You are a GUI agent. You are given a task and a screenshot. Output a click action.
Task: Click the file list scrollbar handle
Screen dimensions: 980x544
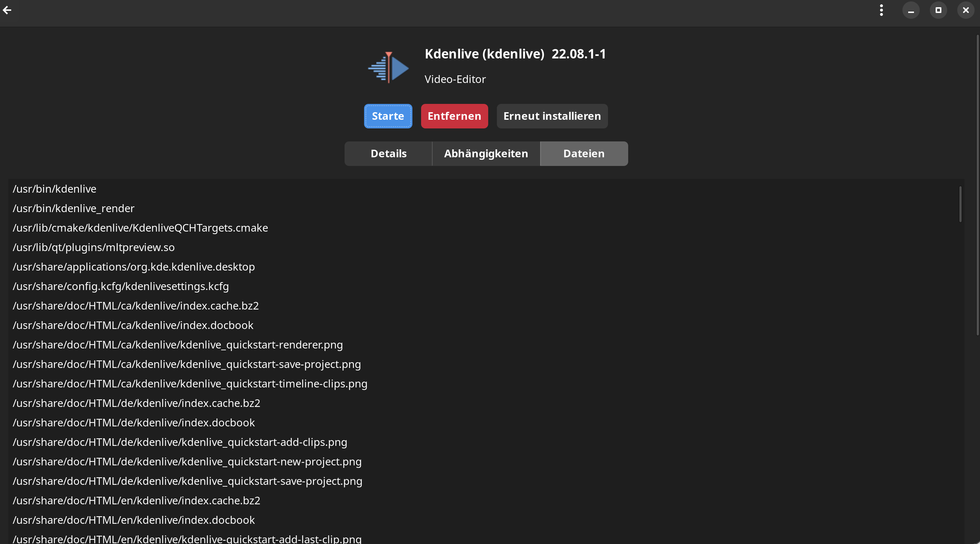click(x=960, y=204)
